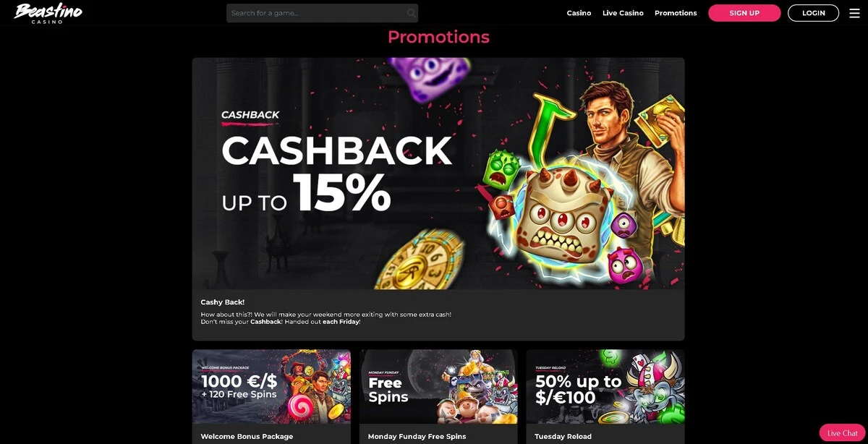The height and width of the screenshot is (444, 868).
Task: Click the Cashy Back! promotion title
Action: [222, 302]
